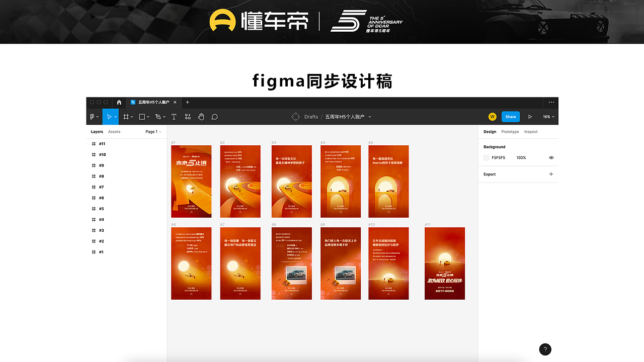Click frame icon of layer #6
The width and height of the screenshot is (644, 362).
click(94, 198)
